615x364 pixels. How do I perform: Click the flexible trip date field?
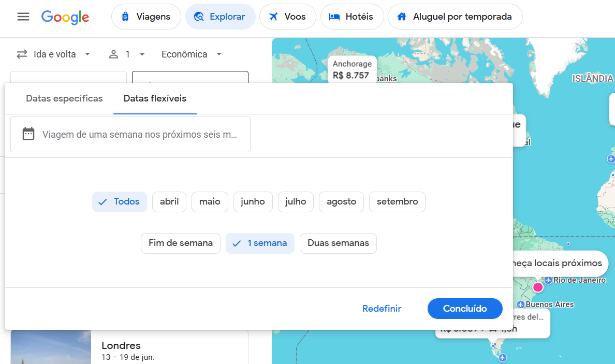pos(130,134)
